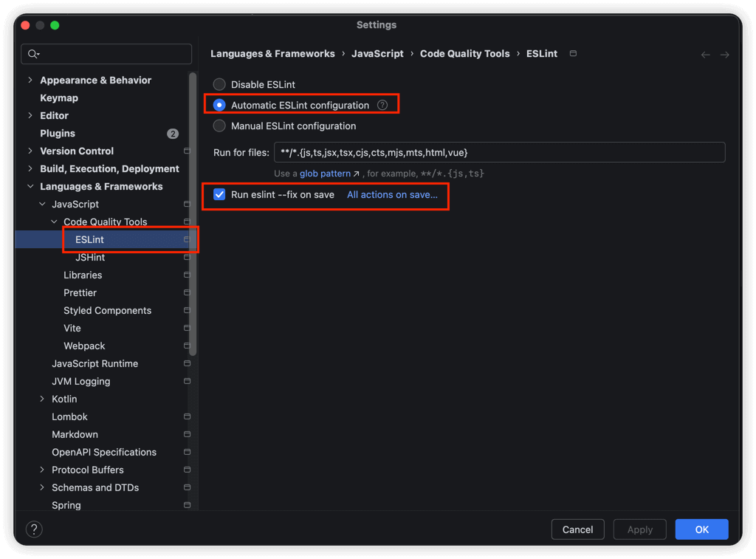Open help via the circled question mark beside Automatic ESLint configuration
The width and height of the screenshot is (756, 559).
click(382, 105)
